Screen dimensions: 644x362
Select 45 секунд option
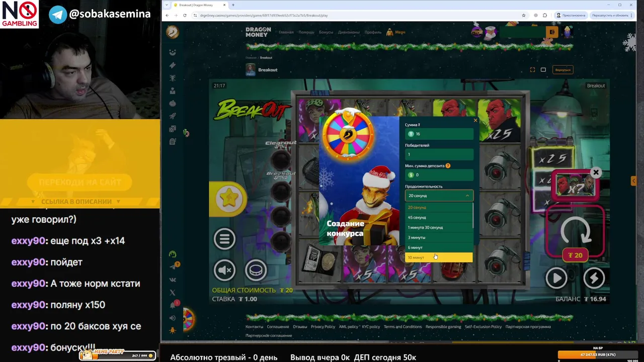tap(439, 217)
